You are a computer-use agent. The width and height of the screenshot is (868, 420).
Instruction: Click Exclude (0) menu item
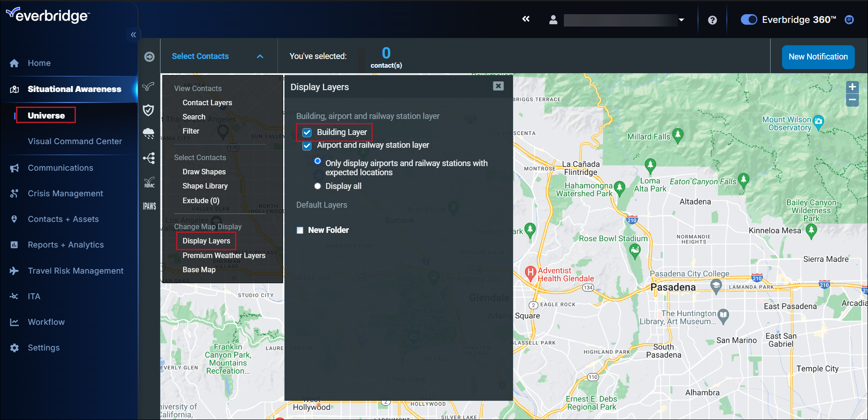point(201,200)
